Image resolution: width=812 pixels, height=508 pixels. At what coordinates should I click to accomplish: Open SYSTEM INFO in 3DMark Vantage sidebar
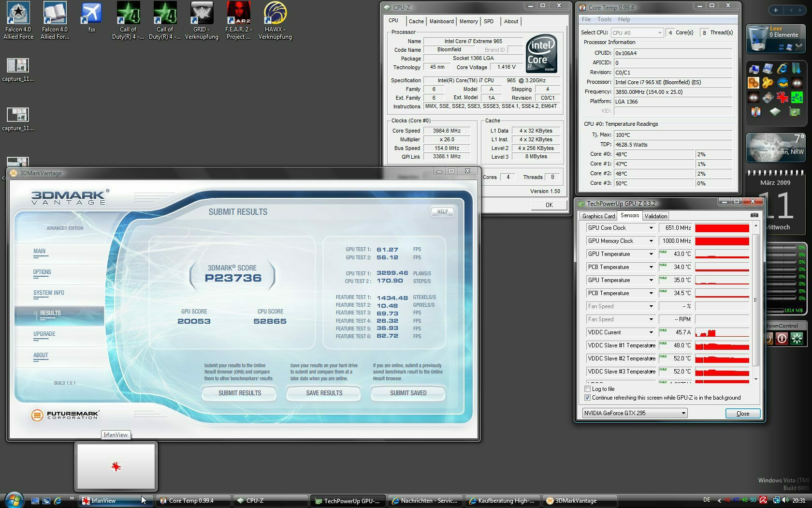click(49, 293)
